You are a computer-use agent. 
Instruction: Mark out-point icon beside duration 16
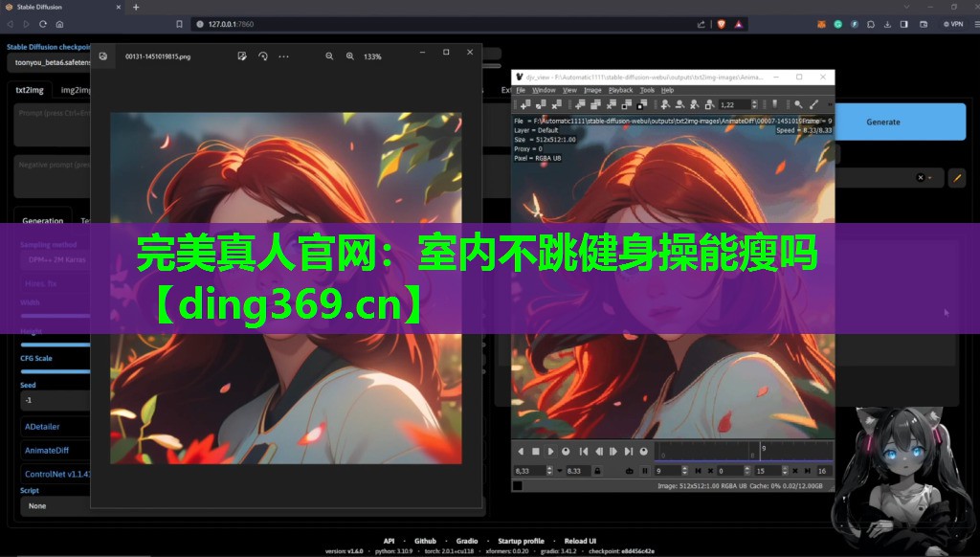[x=808, y=471]
